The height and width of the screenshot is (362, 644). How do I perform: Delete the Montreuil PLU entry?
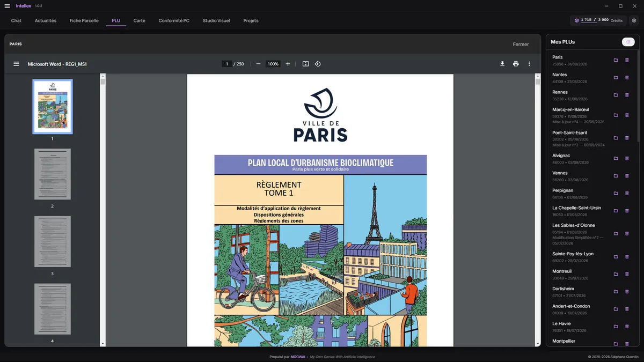(x=627, y=274)
